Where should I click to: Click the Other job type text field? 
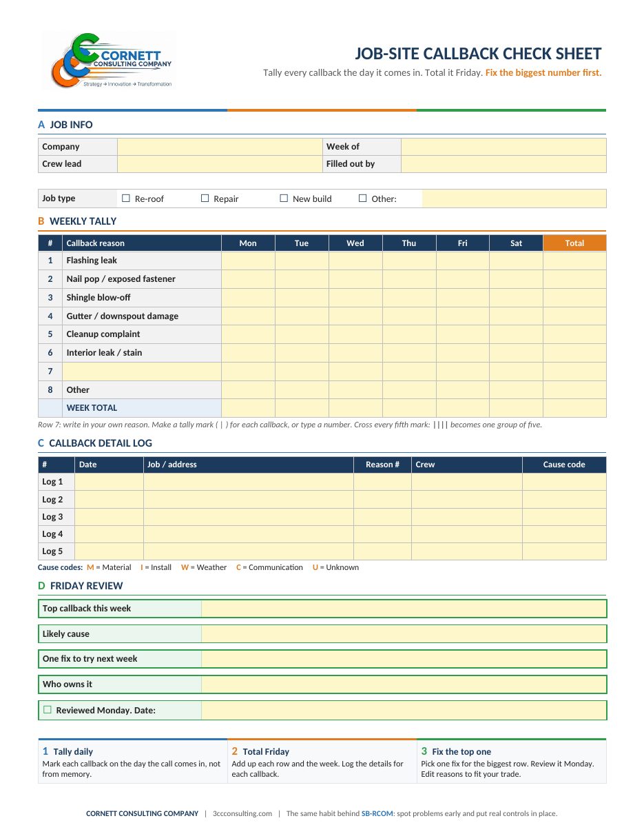coord(514,199)
